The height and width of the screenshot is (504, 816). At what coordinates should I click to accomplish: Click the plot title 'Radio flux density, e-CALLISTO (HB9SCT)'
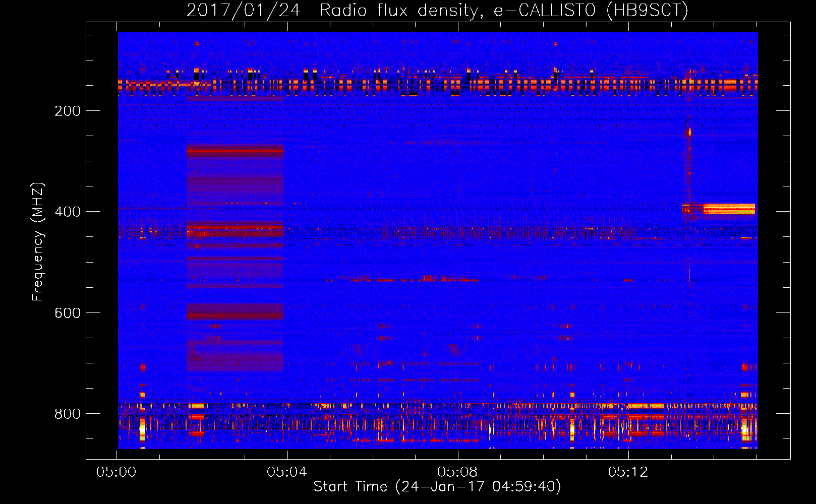503,11
